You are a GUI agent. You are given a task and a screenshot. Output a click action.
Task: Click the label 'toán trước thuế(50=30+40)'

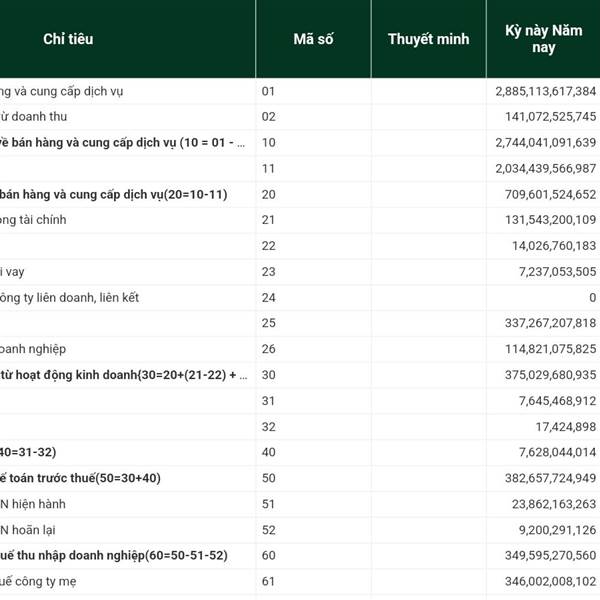pyautogui.click(x=80, y=478)
